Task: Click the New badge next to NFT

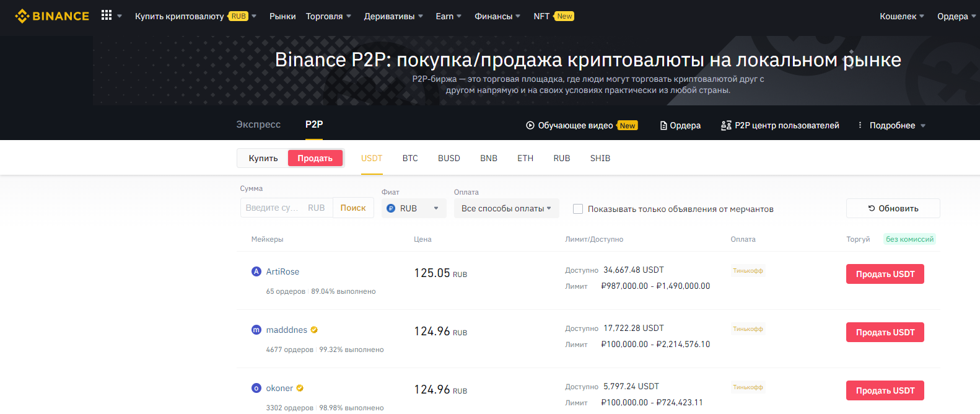Action: click(x=564, y=16)
